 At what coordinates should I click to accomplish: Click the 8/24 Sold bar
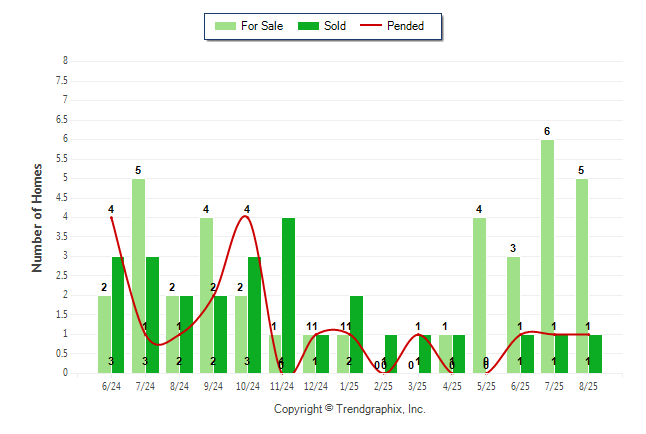click(186, 334)
